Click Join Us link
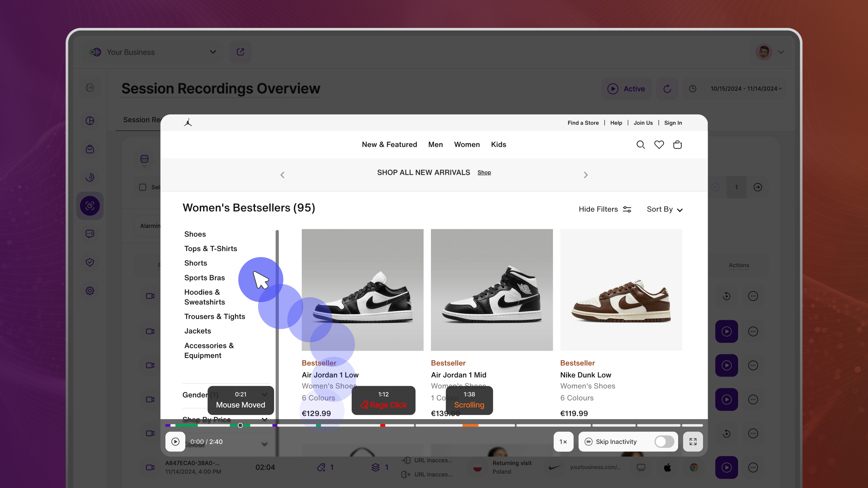The image size is (868, 488). [x=643, y=123]
